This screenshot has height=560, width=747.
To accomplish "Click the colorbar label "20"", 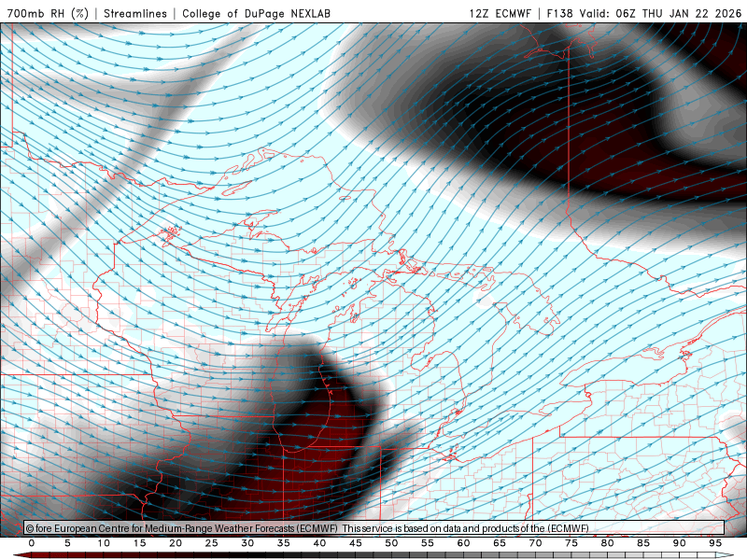I will (x=176, y=543).
